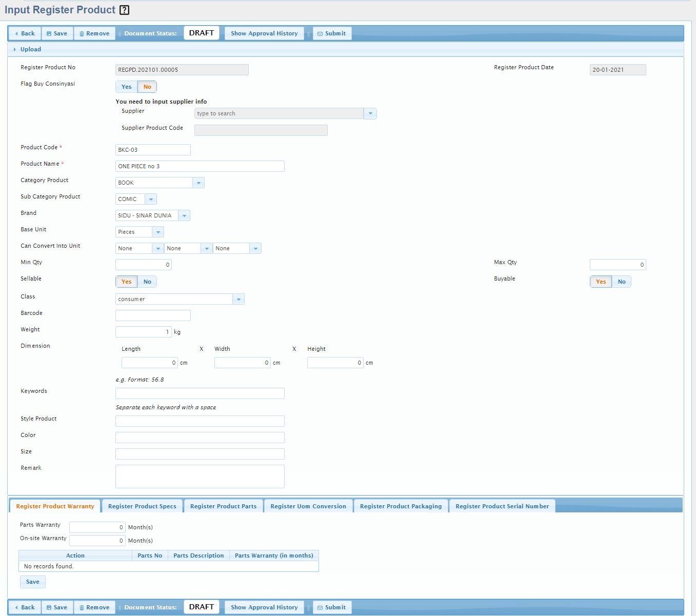The height and width of the screenshot is (616, 696).
Task: Open the Class dropdown showing consumer
Action: click(238, 299)
